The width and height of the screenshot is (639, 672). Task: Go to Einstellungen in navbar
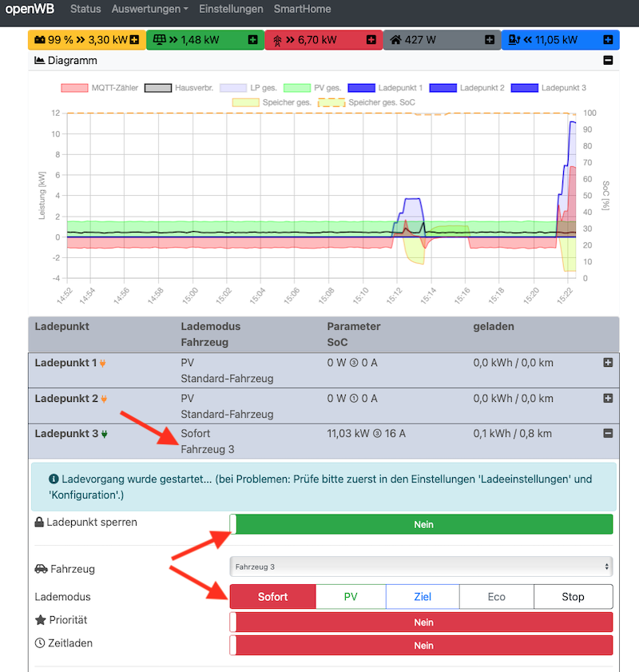pyautogui.click(x=231, y=10)
